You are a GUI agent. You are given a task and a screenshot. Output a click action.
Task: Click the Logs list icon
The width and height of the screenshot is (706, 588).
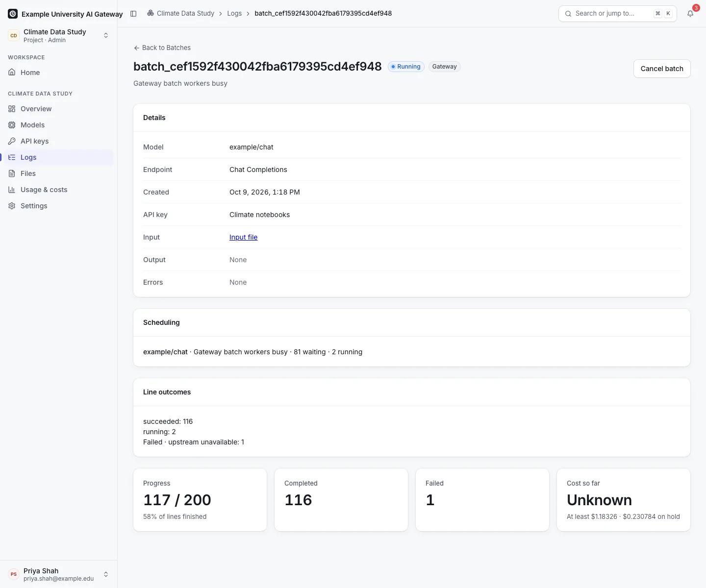pos(12,157)
